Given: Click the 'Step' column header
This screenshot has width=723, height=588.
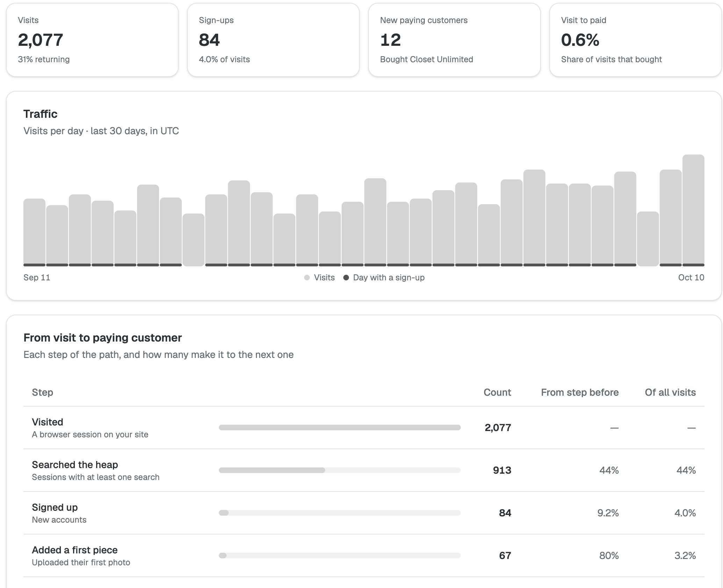Looking at the screenshot, I should point(43,392).
